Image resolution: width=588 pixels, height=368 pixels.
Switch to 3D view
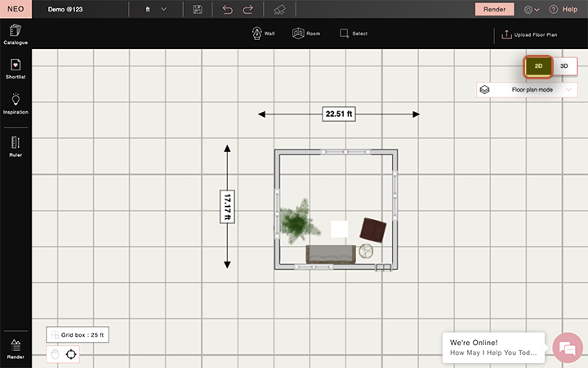(x=564, y=66)
